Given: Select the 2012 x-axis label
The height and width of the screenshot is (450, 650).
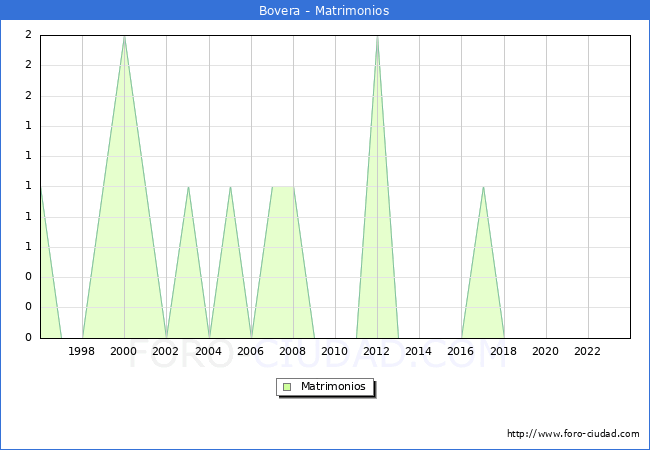Looking at the screenshot, I should coord(376,351).
